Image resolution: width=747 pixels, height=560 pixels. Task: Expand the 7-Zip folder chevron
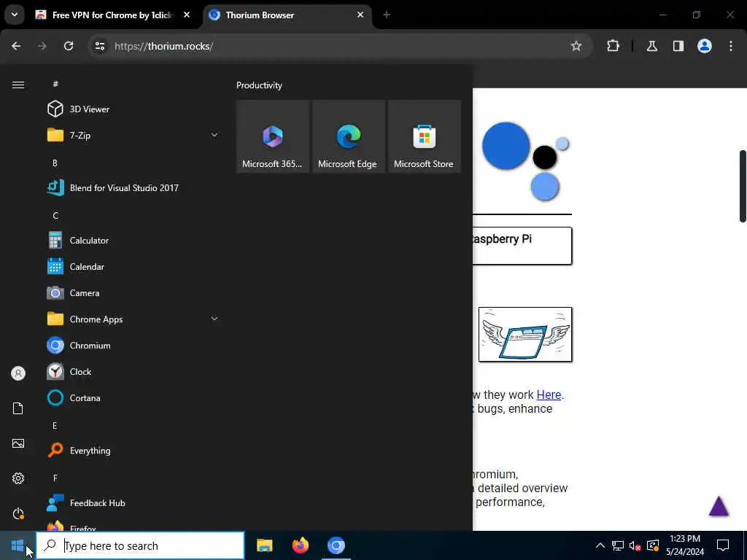214,135
